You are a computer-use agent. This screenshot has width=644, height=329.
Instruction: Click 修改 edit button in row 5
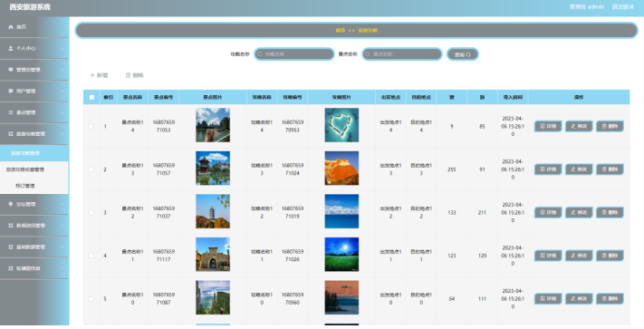pyautogui.click(x=579, y=298)
